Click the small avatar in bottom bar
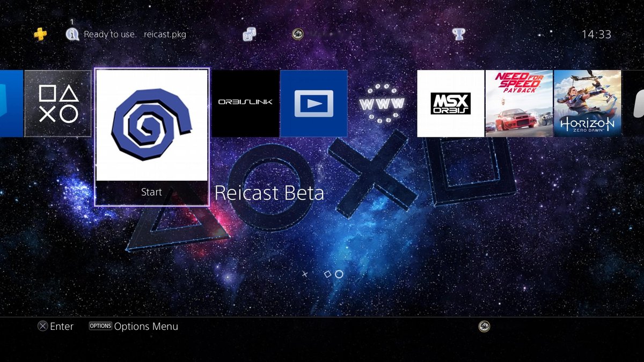 [484, 326]
